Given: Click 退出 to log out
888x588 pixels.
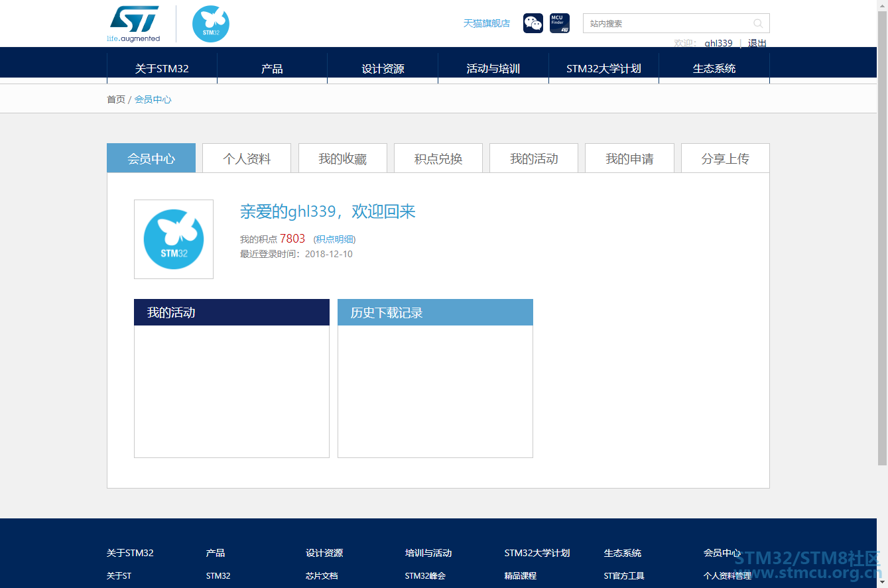Looking at the screenshot, I should coord(757,43).
